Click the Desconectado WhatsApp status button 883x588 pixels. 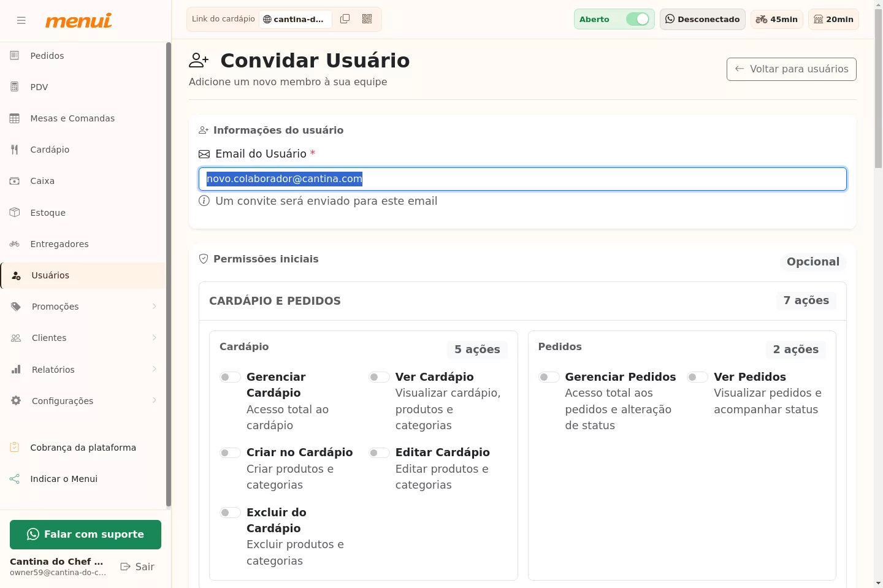[703, 19]
